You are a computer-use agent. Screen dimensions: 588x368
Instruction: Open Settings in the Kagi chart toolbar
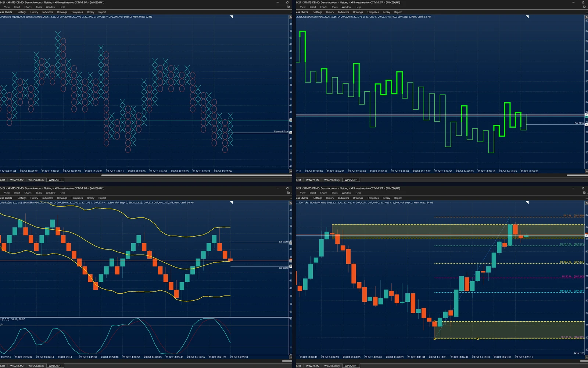[x=318, y=12]
